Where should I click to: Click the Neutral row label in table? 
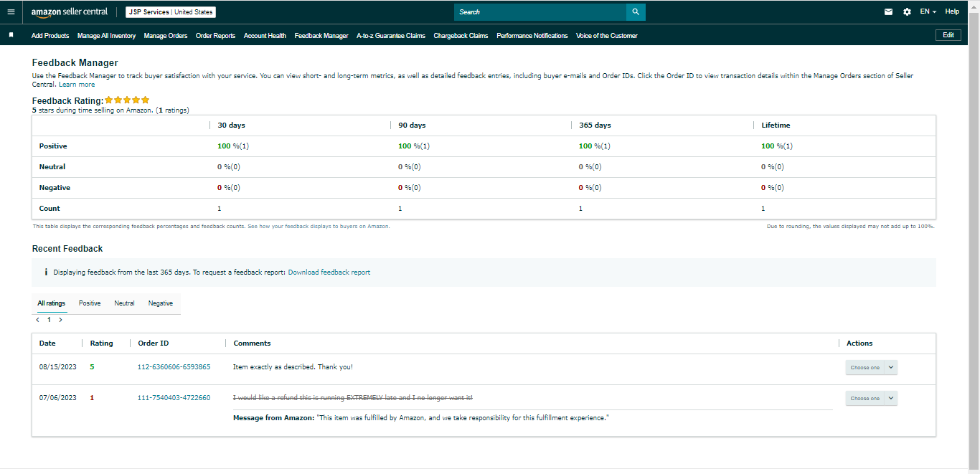pyautogui.click(x=52, y=167)
